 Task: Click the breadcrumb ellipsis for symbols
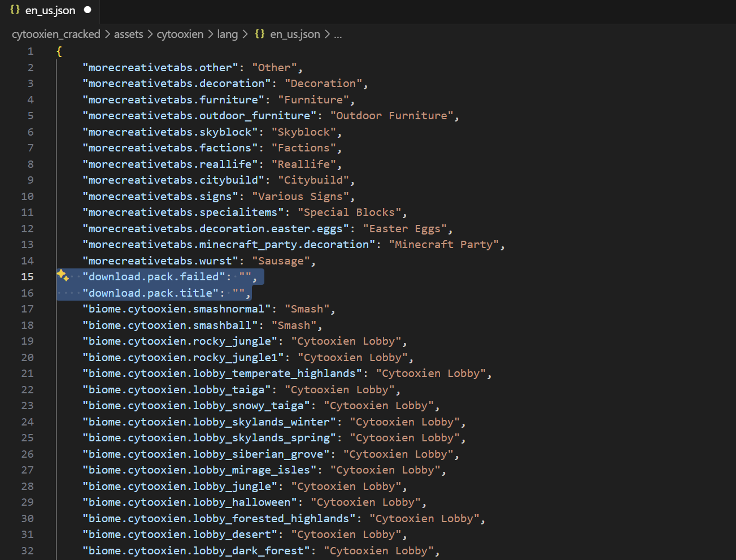tap(338, 34)
